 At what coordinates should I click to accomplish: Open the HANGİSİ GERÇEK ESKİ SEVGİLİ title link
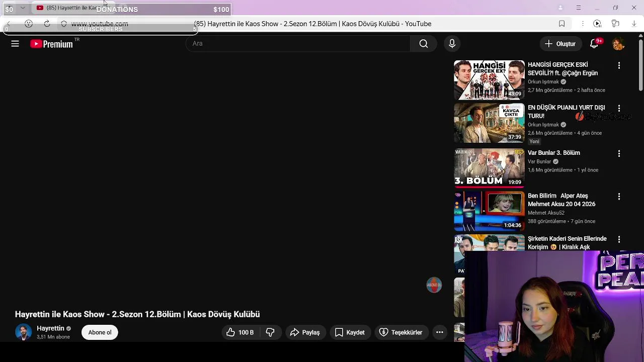click(x=562, y=69)
